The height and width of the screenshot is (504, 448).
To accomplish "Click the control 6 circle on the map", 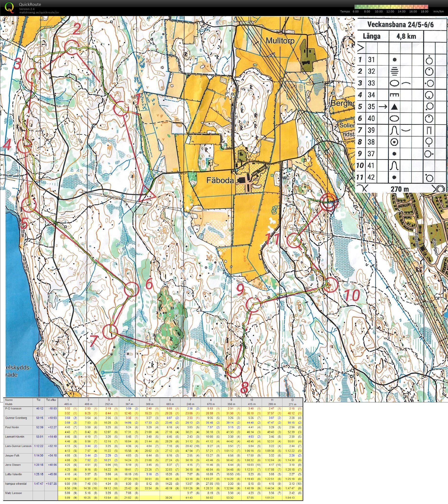I will coord(131,289).
